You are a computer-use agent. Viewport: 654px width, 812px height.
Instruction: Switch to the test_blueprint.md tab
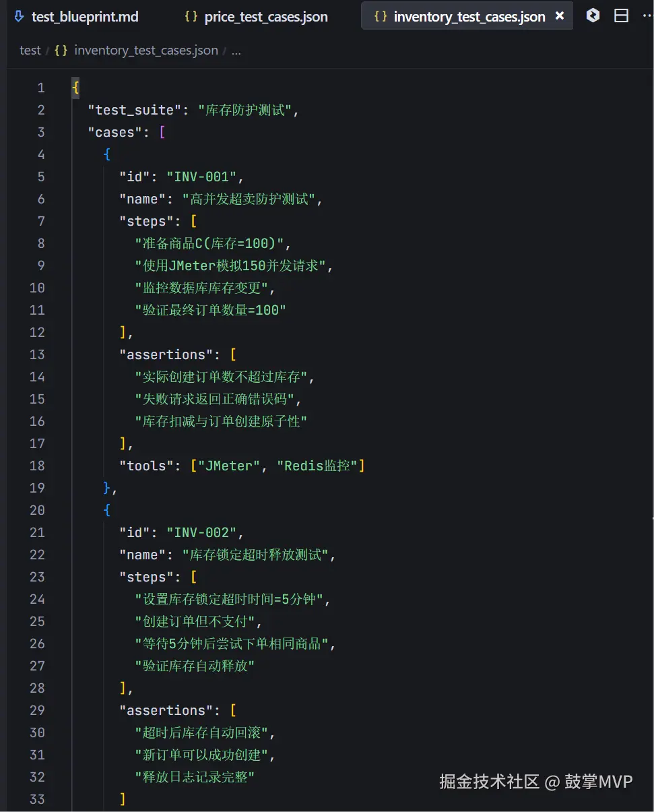point(84,16)
